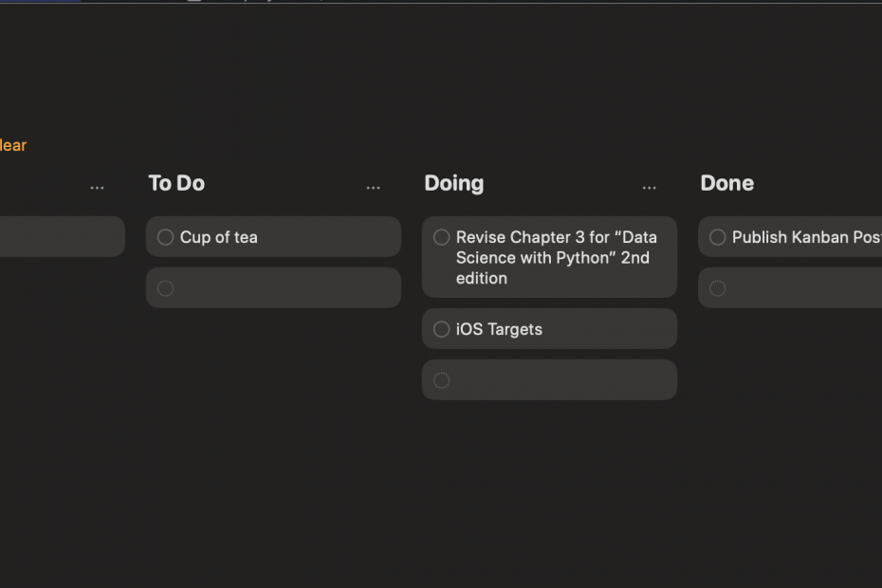
Task: Select the Doing column heading
Action: [453, 183]
